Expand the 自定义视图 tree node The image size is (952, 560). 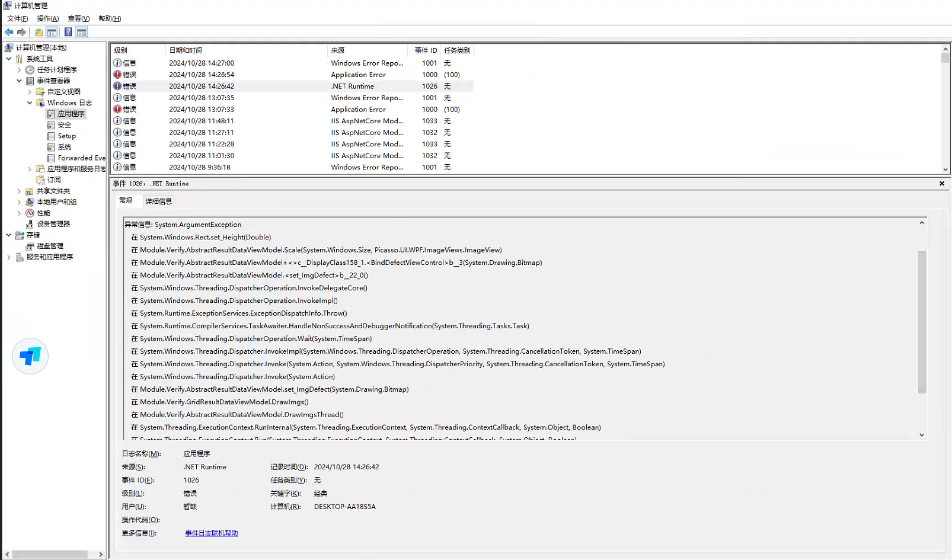coord(30,92)
